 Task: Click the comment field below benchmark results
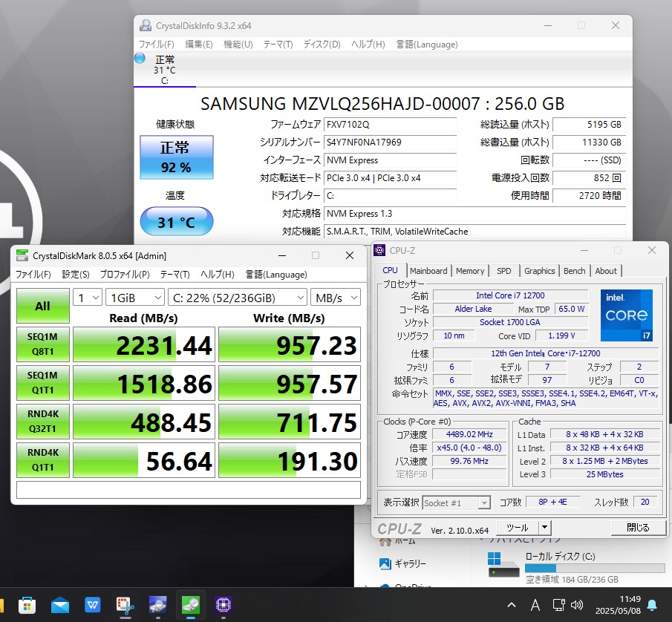click(x=189, y=490)
